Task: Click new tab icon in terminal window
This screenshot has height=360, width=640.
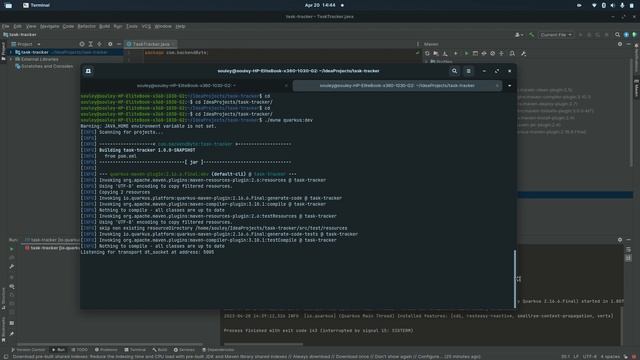Action: click(88, 71)
